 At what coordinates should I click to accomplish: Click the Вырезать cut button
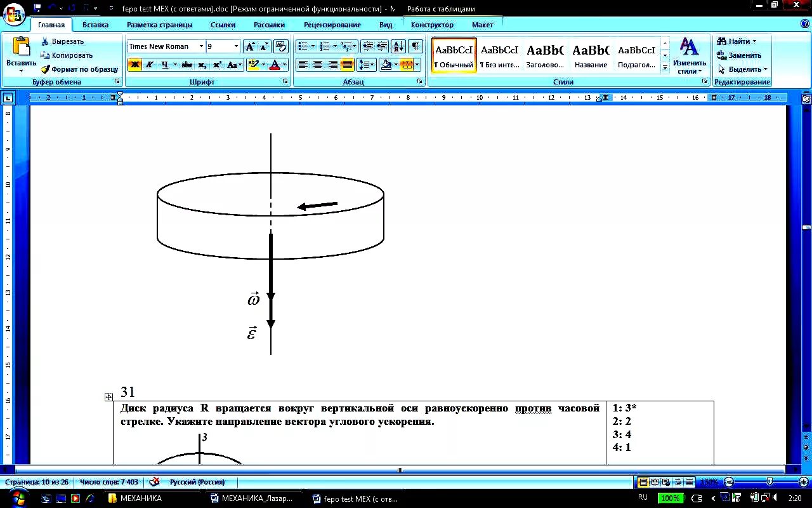62,41
